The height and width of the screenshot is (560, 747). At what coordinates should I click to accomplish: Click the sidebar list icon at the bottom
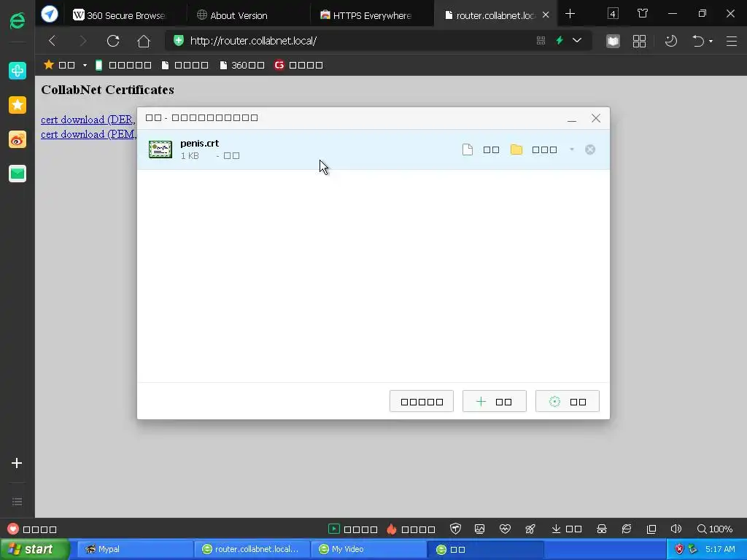click(18, 502)
